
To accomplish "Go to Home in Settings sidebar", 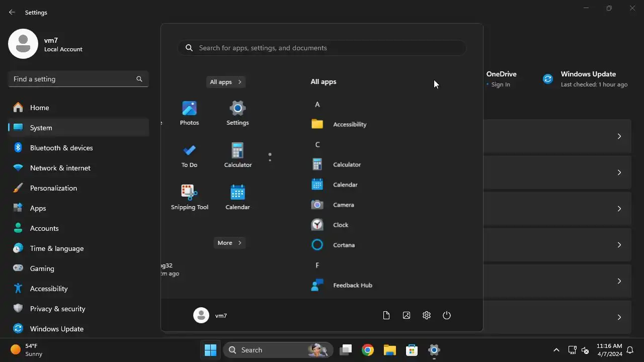I will click(x=78, y=108).
